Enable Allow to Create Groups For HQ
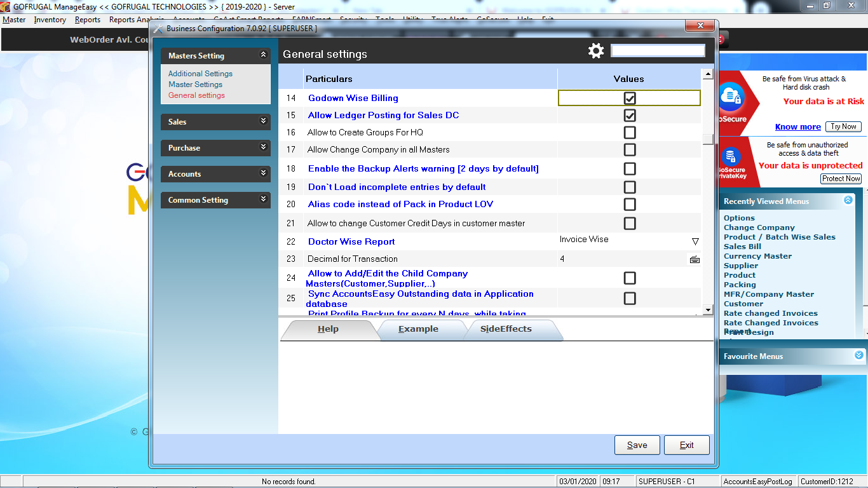Screen dimensions: 868x488 630,133
